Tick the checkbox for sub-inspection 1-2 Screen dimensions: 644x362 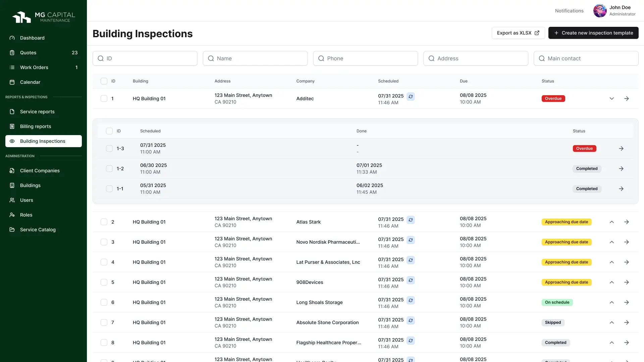pos(109,169)
